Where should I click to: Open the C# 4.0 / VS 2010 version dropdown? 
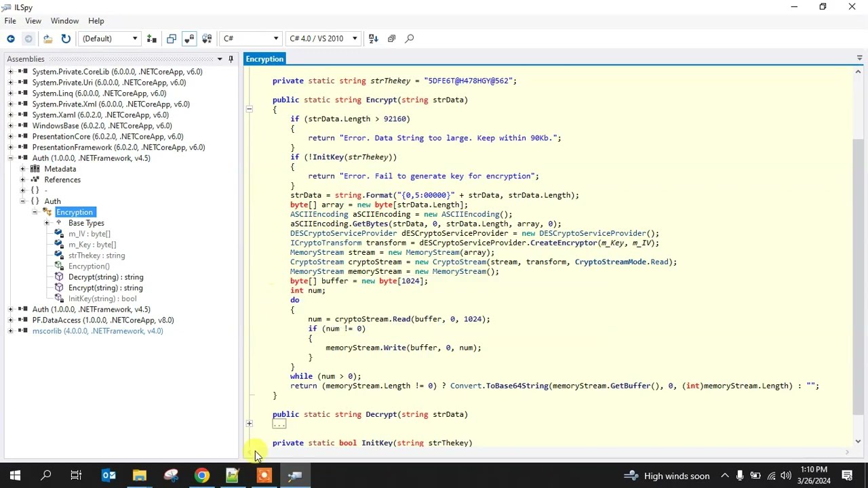tap(323, 39)
